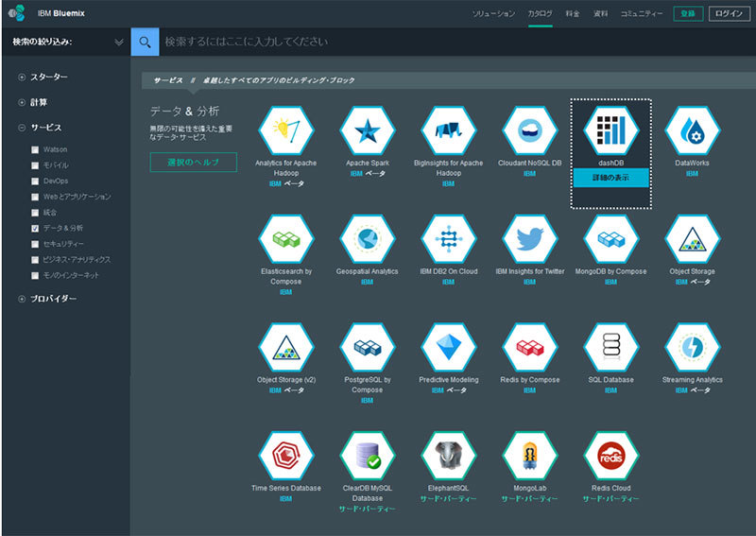
Task: Select IBM DB2 On Cloud icon
Action: point(448,239)
